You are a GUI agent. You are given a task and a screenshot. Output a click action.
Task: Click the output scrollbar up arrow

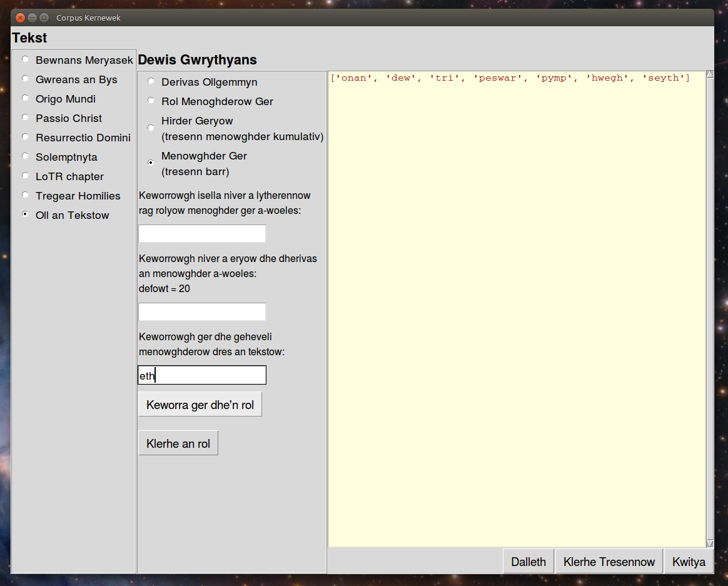710,74
